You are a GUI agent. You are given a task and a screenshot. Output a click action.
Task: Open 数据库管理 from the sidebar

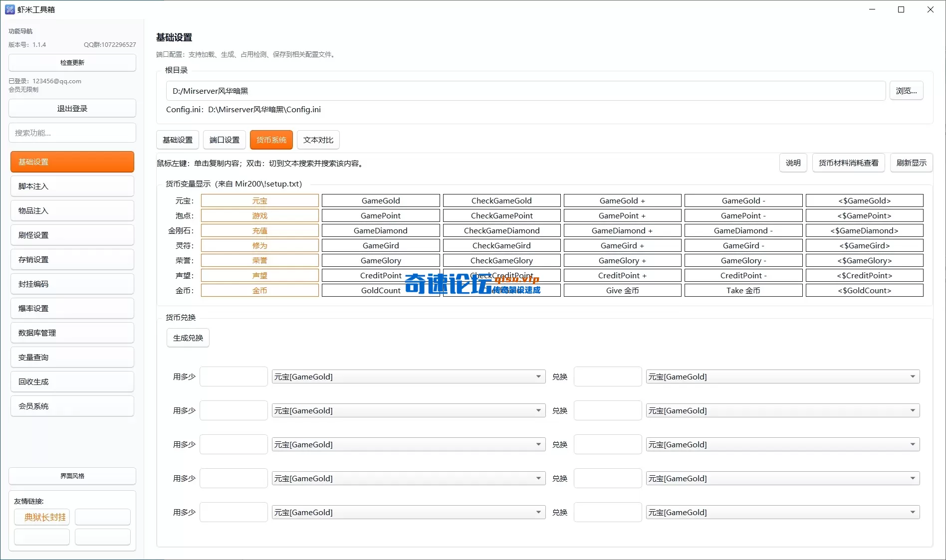(x=72, y=333)
